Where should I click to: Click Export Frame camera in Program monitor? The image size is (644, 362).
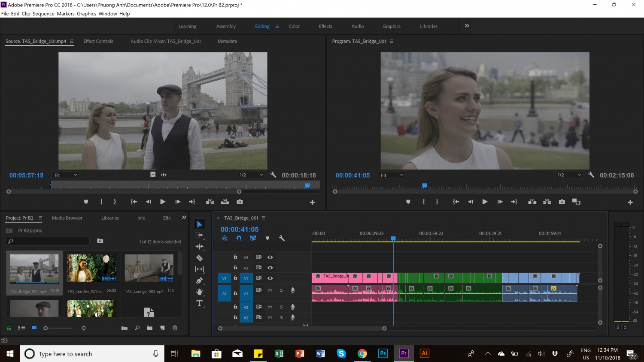point(562,202)
